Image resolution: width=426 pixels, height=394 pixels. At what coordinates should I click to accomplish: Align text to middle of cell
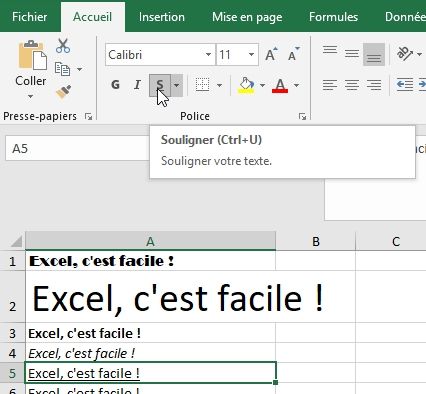coord(352,54)
